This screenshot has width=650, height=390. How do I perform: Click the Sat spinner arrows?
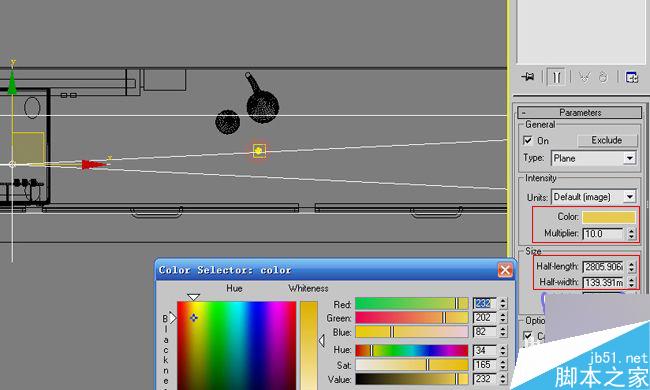(503, 365)
